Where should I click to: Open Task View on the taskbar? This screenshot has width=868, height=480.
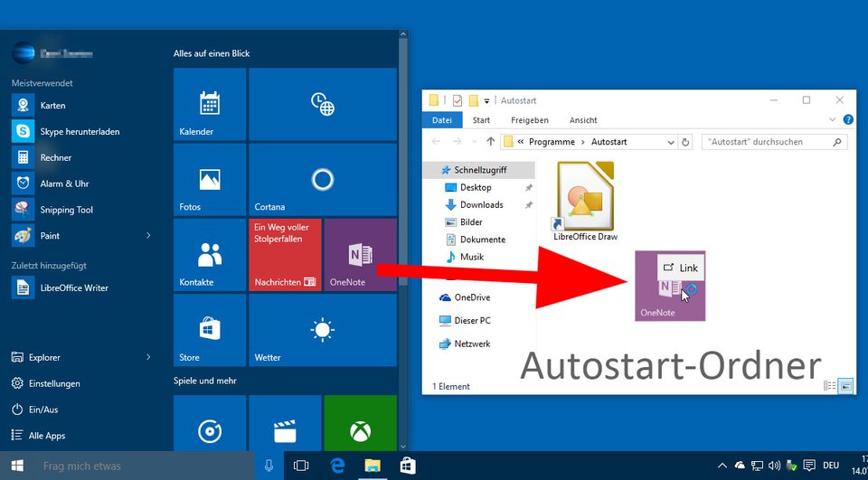pos(300,466)
